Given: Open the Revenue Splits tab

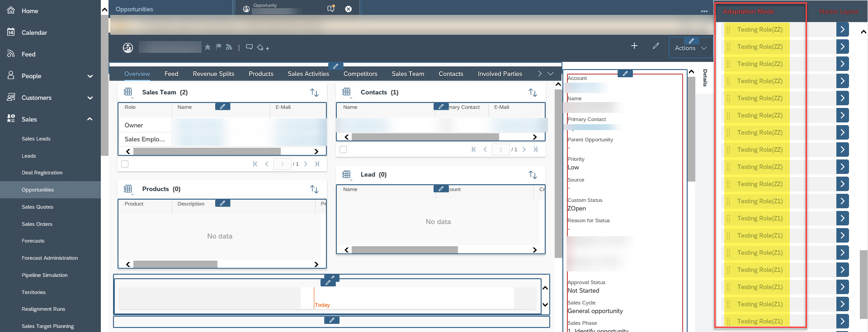Looking at the screenshot, I should pyautogui.click(x=213, y=74).
